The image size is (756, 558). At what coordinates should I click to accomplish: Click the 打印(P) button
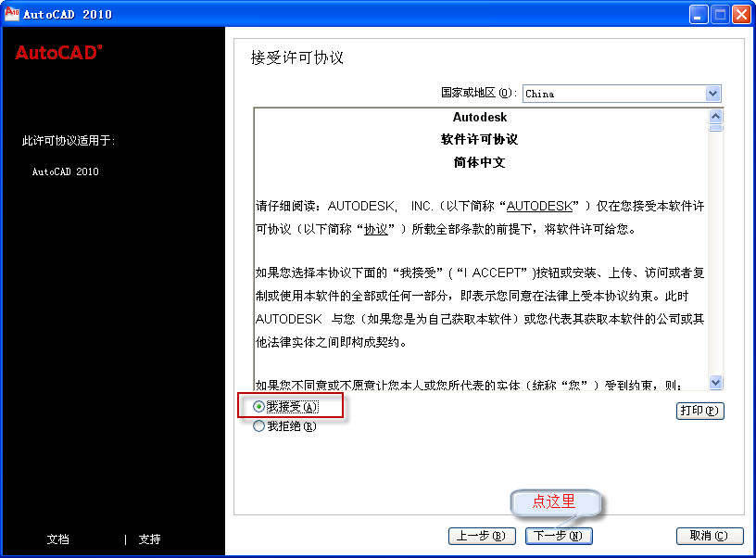point(700,411)
